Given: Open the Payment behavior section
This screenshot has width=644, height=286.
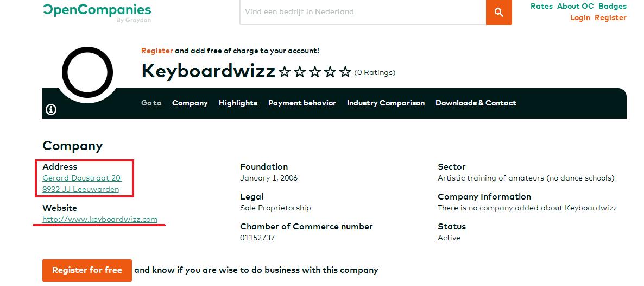Looking at the screenshot, I should coord(302,103).
